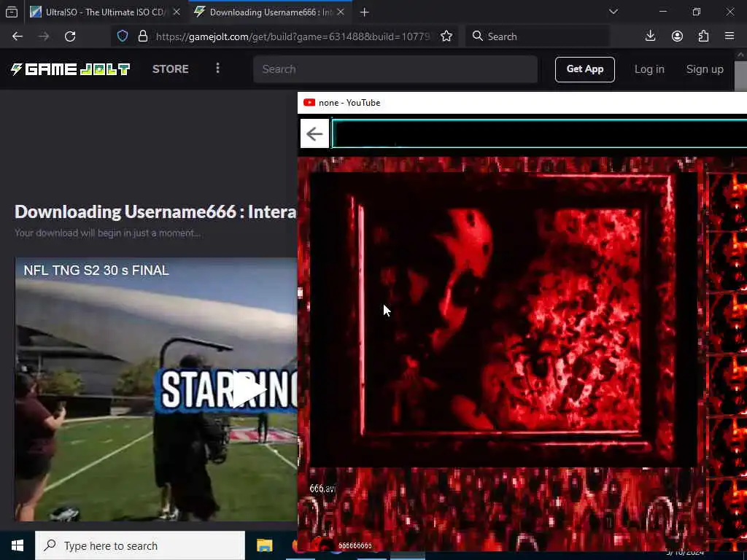Screen dimensions: 747x560
Task: Open the Game Jolt STORE link
Action: pyautogui.click(x=171, y=69)
